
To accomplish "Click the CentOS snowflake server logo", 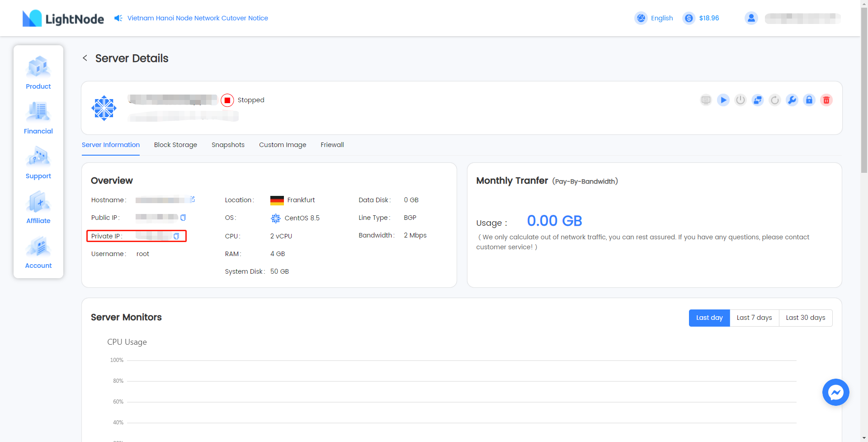I will click(x=104, y=108).
